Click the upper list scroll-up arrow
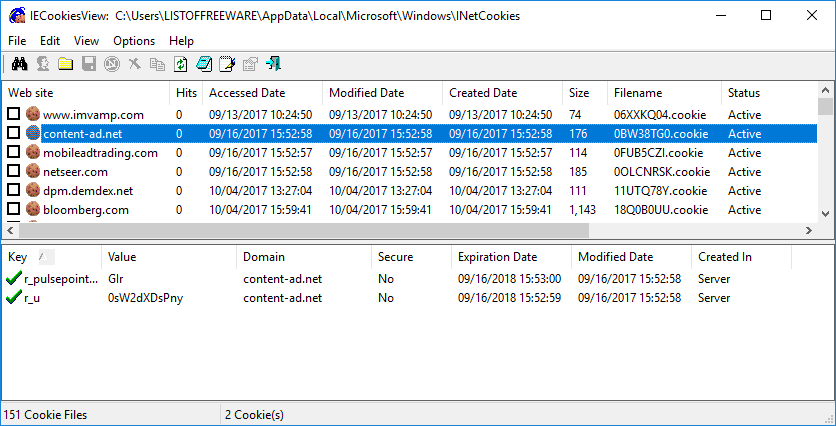 [x=825, y=90]
